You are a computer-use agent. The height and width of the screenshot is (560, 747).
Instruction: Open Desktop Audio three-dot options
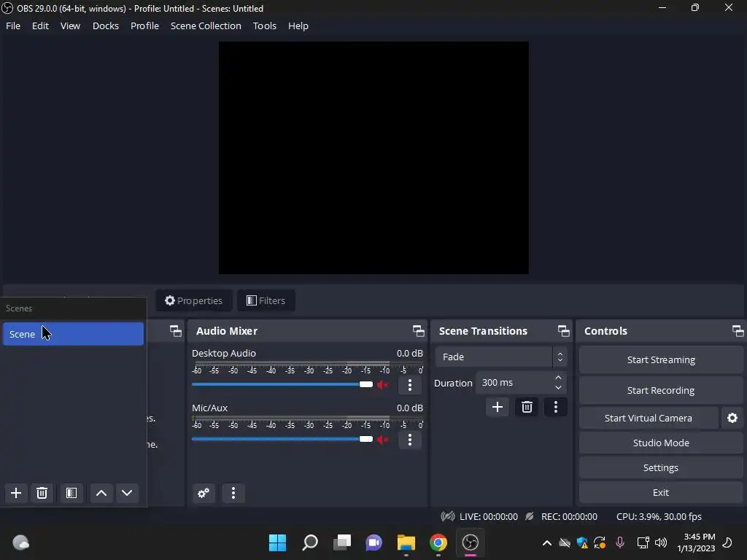tap(410, 385)
